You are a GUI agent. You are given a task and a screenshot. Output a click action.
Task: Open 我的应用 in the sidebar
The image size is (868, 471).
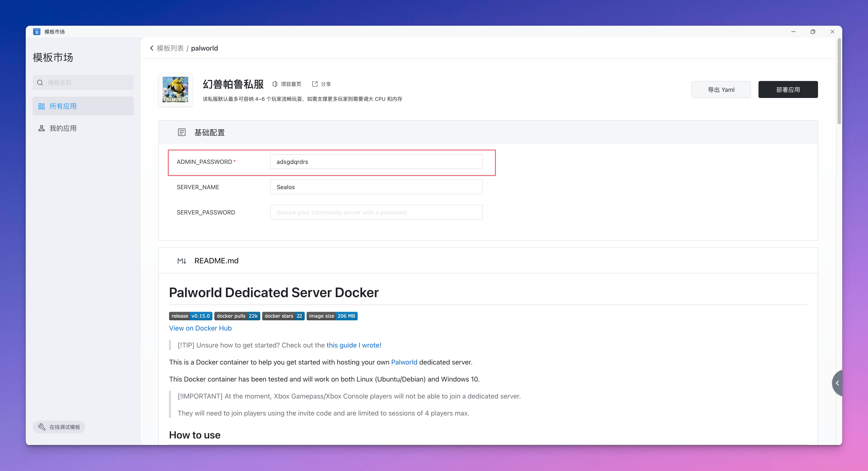coord(83,128)
